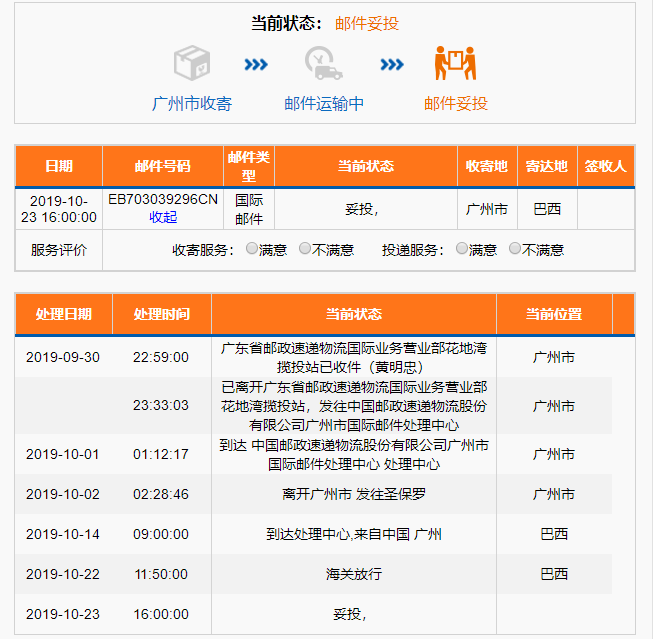
Task: Click the 处理日期 column header
Action: pyautogui.click(x=64, y=314)
